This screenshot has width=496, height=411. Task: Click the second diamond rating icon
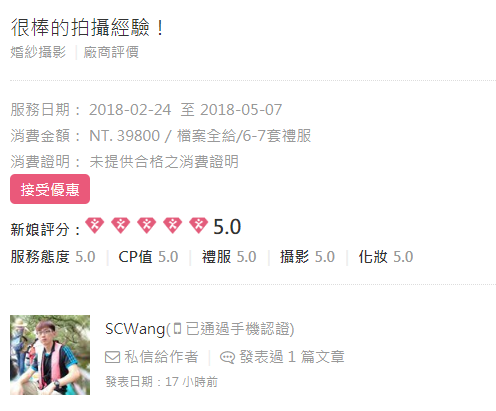coord(121,225)
